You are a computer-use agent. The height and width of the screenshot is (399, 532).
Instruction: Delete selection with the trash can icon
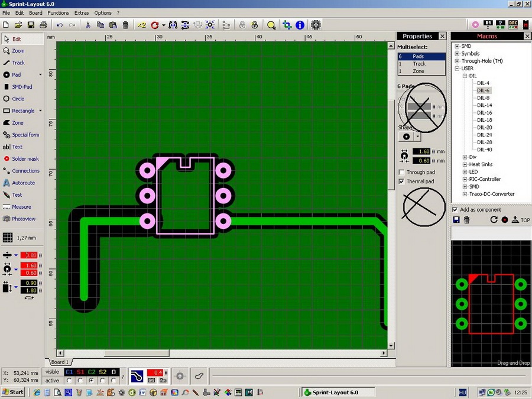tap(125, 25)
